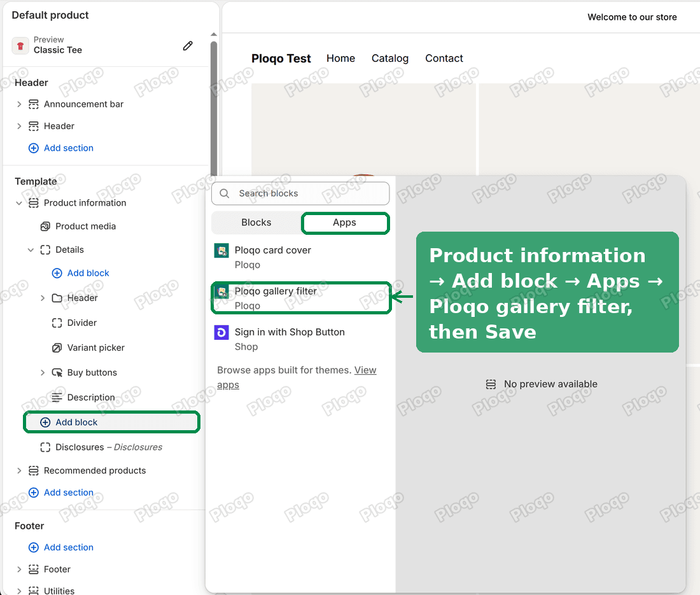Click the Classic Tee preview thumbnail
The width and height of the screenshot is (700, 595).
pos(20,46)
